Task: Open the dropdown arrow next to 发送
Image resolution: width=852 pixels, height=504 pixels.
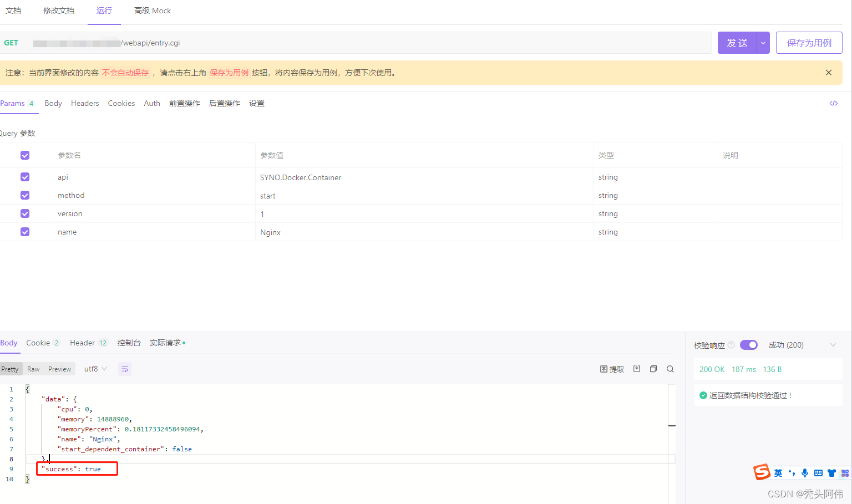Action: [x=763, y=43]
